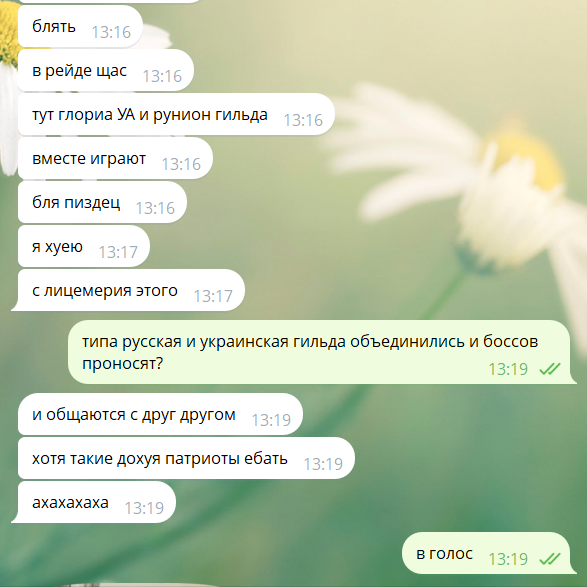Click message 'тут глориа УА и рунион гильда'
The height and width of the screenshot is (587, 587).
176,114
